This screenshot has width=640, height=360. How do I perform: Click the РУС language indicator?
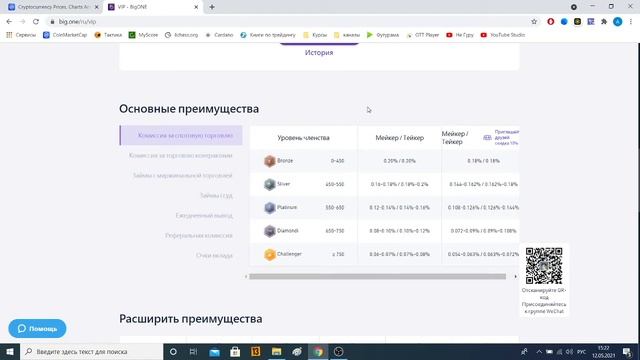pos(582,351)
